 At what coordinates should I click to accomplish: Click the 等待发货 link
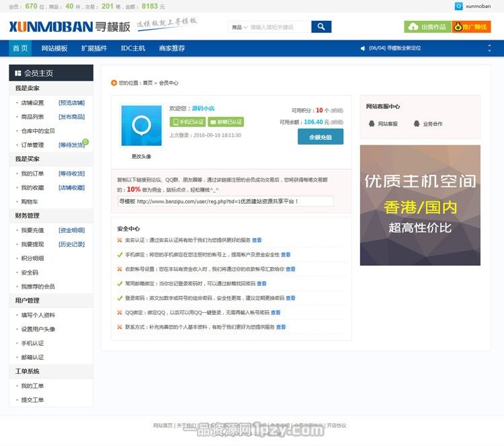71,145
